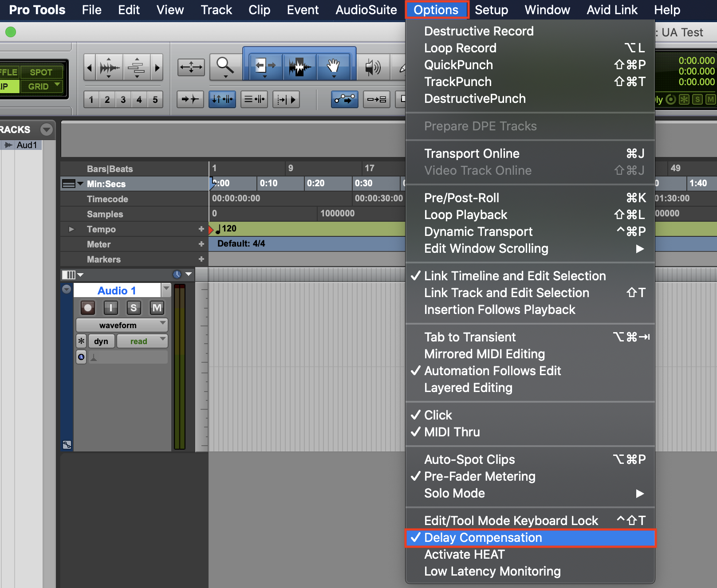Recall zoom preset 5
This screenshot has height=588, width=717.
(155, 100)
